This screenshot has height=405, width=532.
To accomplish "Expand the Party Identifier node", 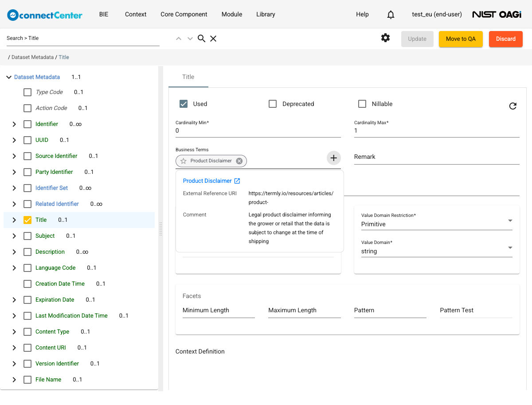I will click(x=14, y=172).
